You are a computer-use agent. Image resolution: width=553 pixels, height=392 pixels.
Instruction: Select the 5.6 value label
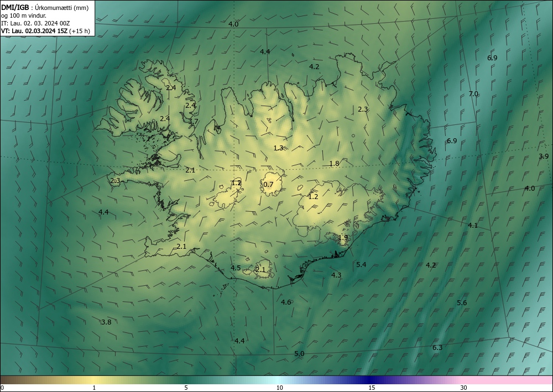coord(462,303)
